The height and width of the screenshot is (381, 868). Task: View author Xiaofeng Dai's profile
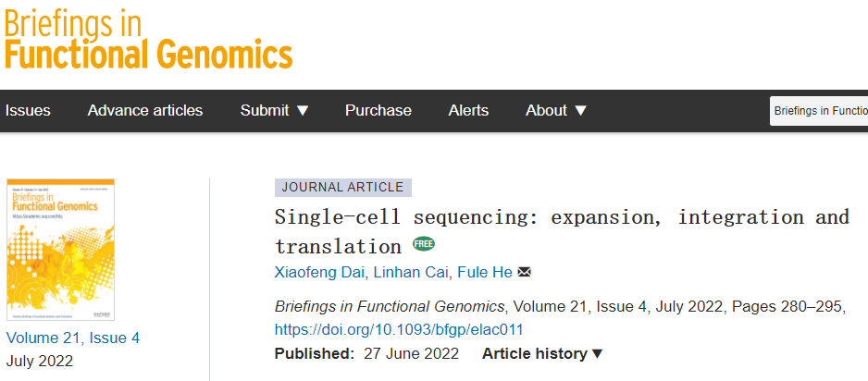pyautogui.click(x=321, y=272)
